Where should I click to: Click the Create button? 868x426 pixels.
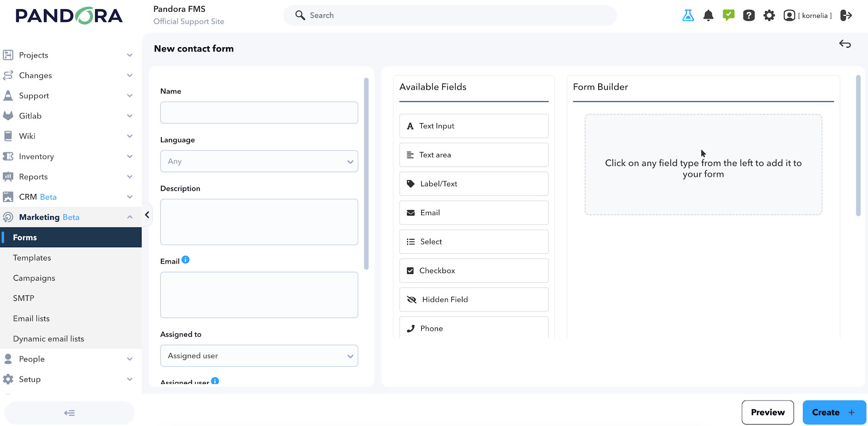pos(834,412)
